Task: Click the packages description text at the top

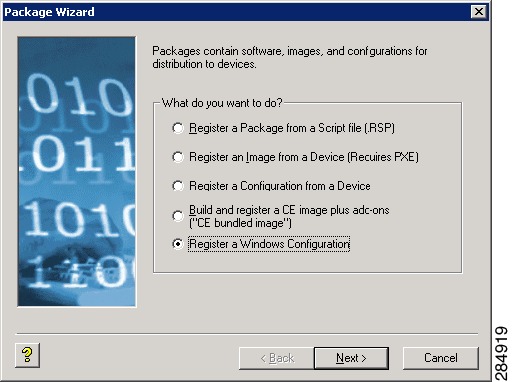Action: coord(290,57)
